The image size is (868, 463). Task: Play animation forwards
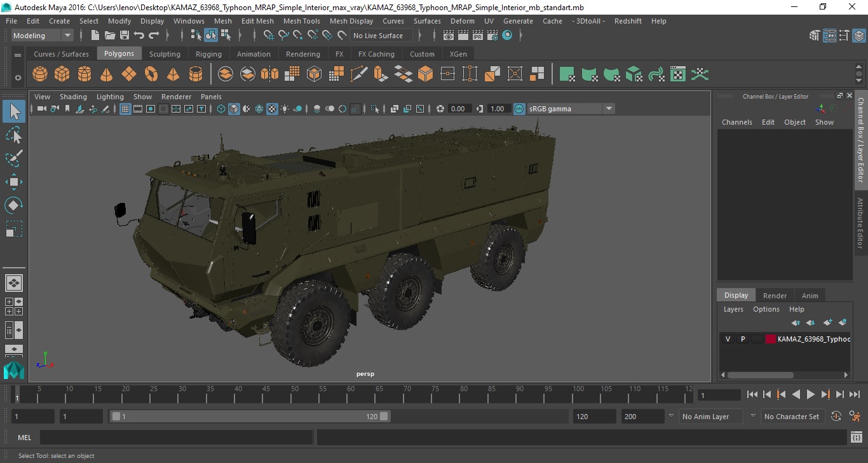click(x=810, y=394)
